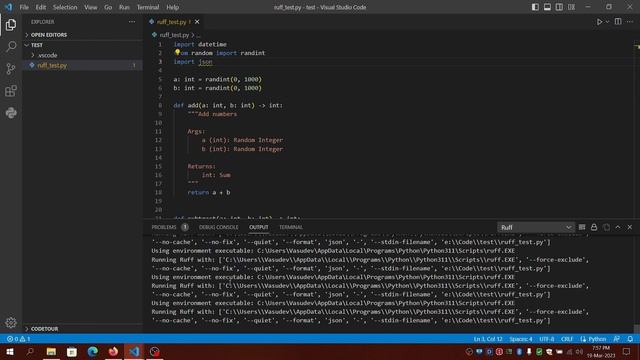Expand the CODETOUR section
This screenshot has width=640, height=360.
44,329
